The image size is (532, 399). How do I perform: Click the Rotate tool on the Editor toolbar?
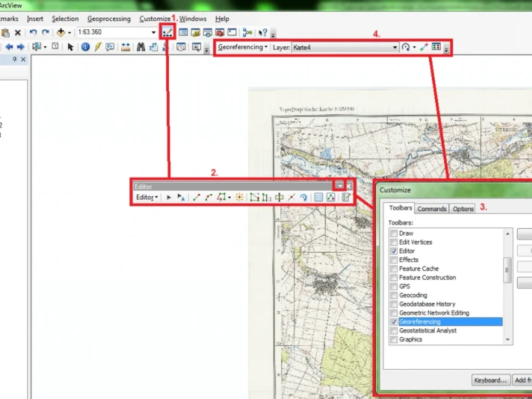pyautogui.click(x=304, y=197)
